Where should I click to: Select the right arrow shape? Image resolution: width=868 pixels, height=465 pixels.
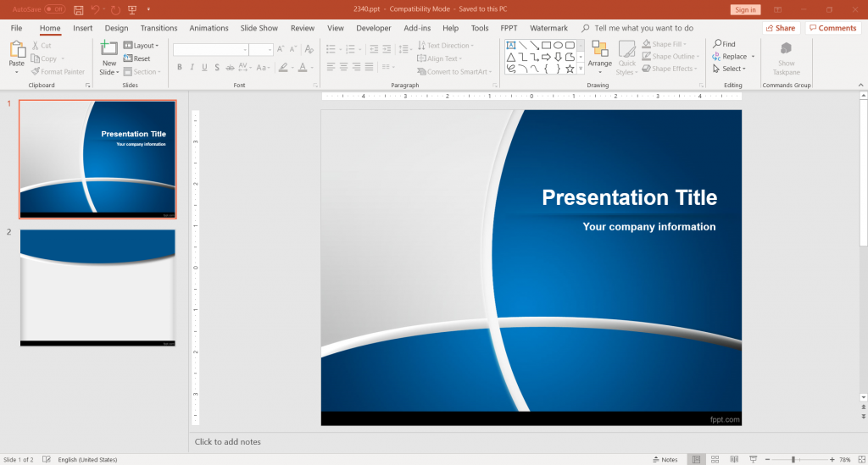click(x=546, y=57)
